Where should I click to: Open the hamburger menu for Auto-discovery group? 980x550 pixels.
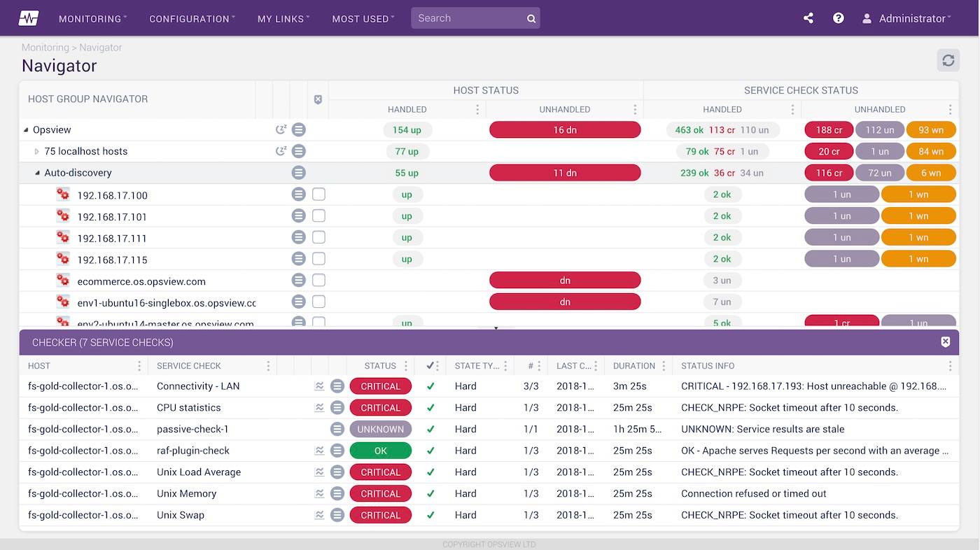(299, 172)
